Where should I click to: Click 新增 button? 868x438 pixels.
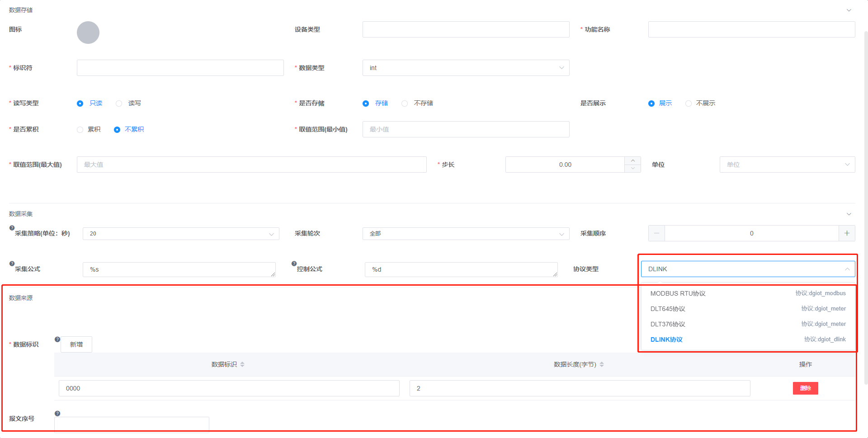(76, 344)
